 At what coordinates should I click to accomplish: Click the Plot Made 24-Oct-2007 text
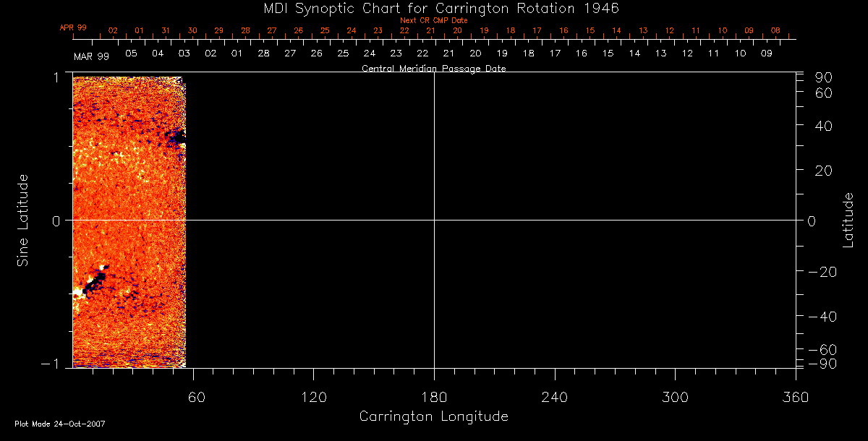coord(60,424)
